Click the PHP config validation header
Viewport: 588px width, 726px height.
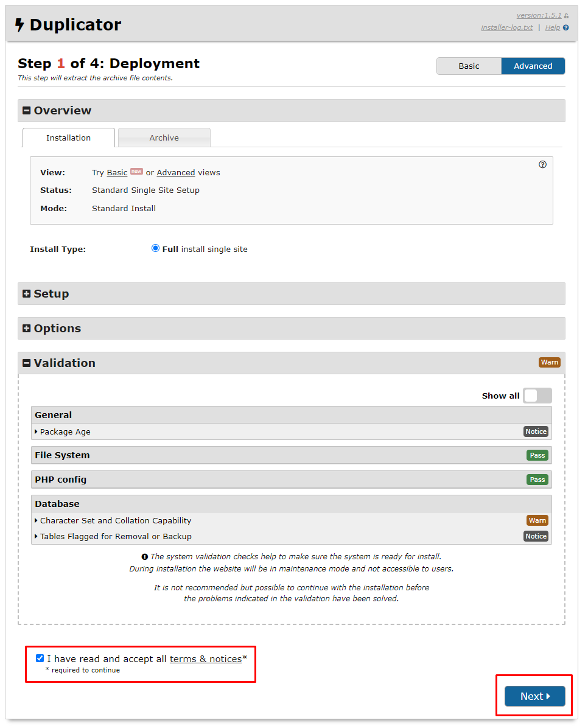pos(291,480)
